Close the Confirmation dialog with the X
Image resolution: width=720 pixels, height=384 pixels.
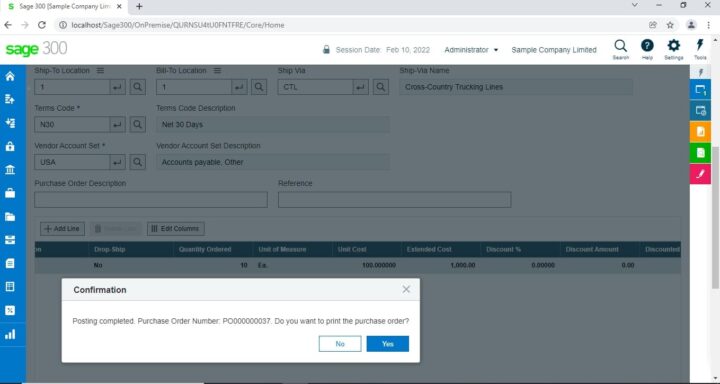pos(406,289)
